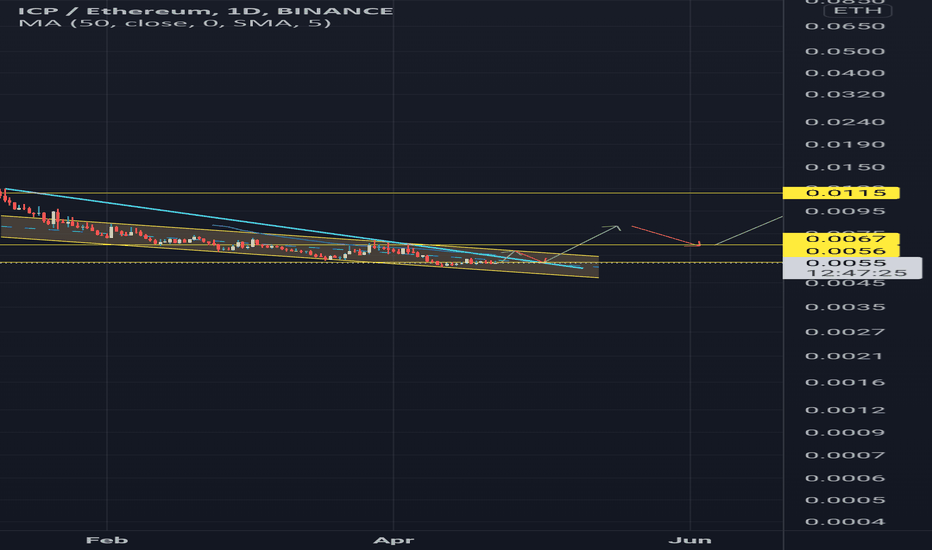The height and width of the screenshot is (550, 932).
Task: Click the 0.0320 price scale value
Action: point(845,95)
